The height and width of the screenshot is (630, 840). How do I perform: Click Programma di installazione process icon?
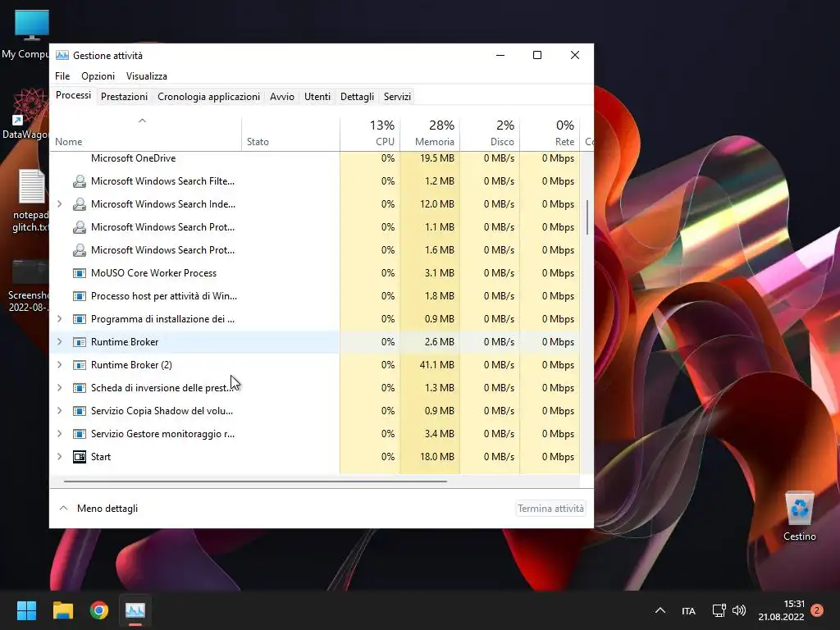(80, 319)
